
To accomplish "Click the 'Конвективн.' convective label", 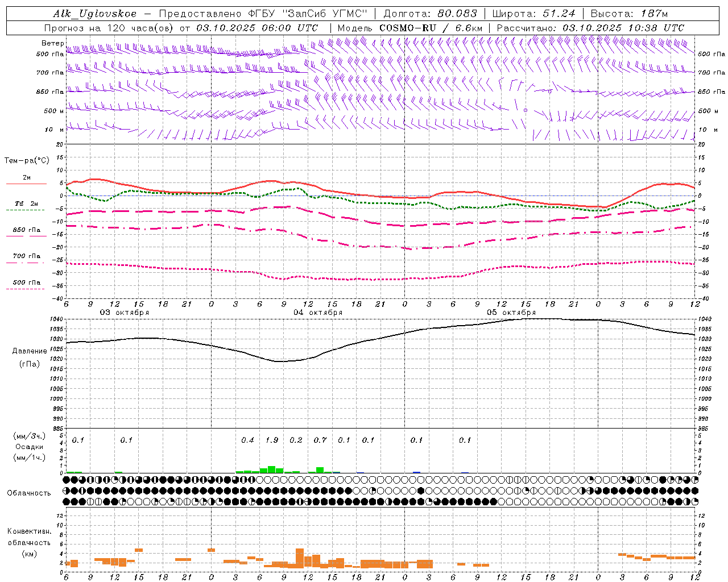I will point(30,531).
